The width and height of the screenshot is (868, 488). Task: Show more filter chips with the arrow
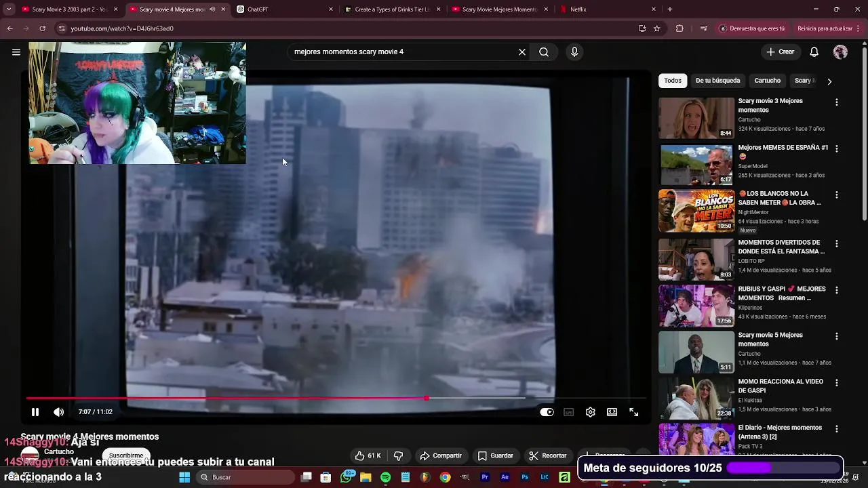829,81
